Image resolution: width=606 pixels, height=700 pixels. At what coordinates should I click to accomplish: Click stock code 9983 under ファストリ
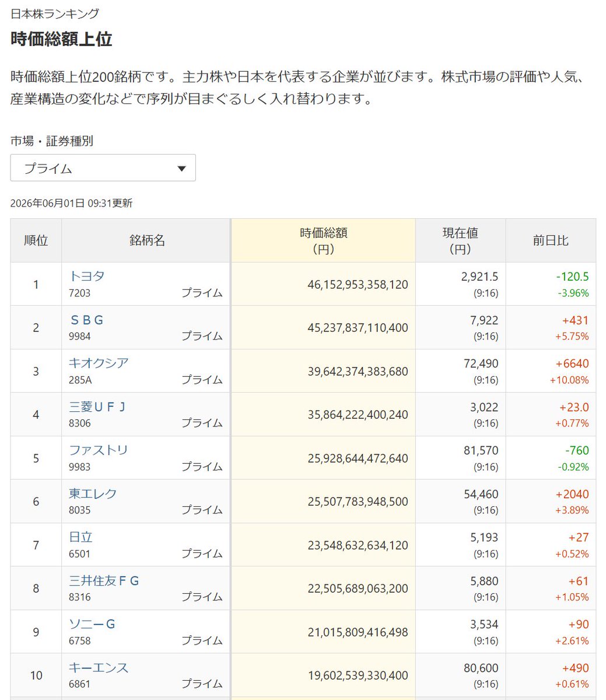[79, 467]
